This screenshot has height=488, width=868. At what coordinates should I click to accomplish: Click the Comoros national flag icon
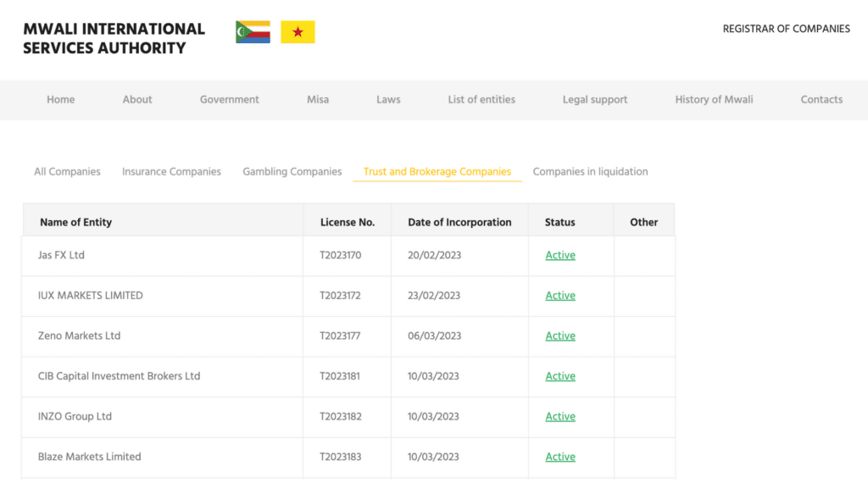click(x=253, y=32)
